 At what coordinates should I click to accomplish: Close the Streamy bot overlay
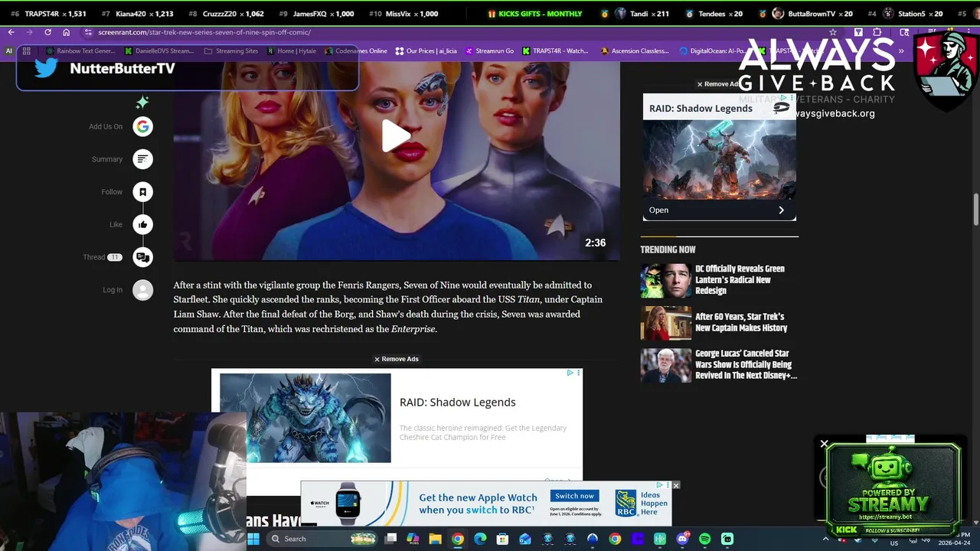(x=824, y=444)
